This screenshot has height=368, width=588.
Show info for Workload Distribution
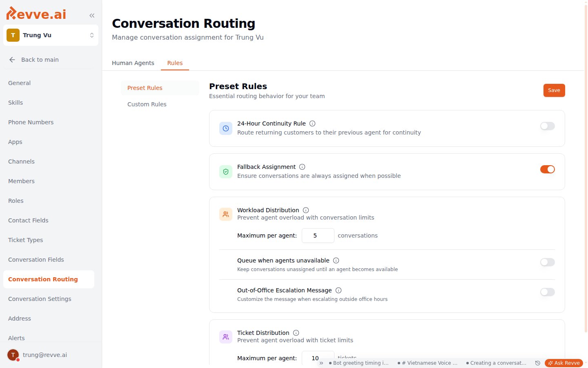click(x=306, y=210)
